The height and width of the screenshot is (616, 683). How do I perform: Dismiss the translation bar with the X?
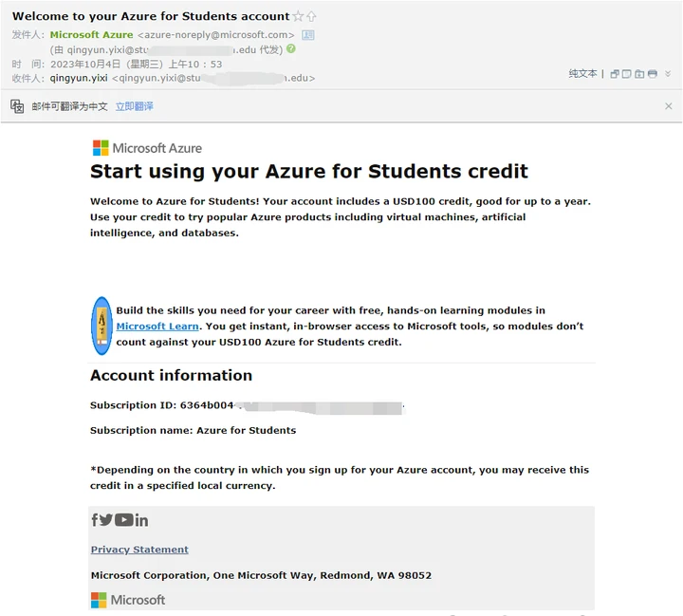(x=668, y=106)
